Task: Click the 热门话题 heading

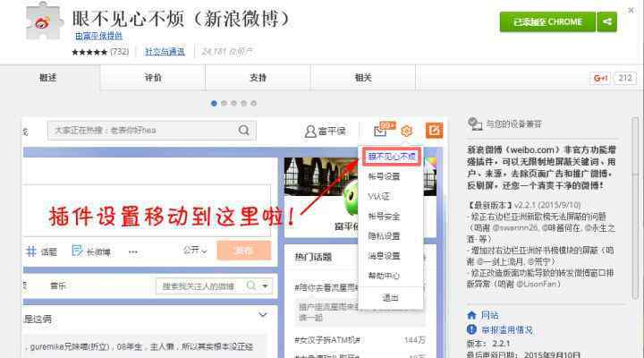Action: pyautogui.click(x=313, y=257)
